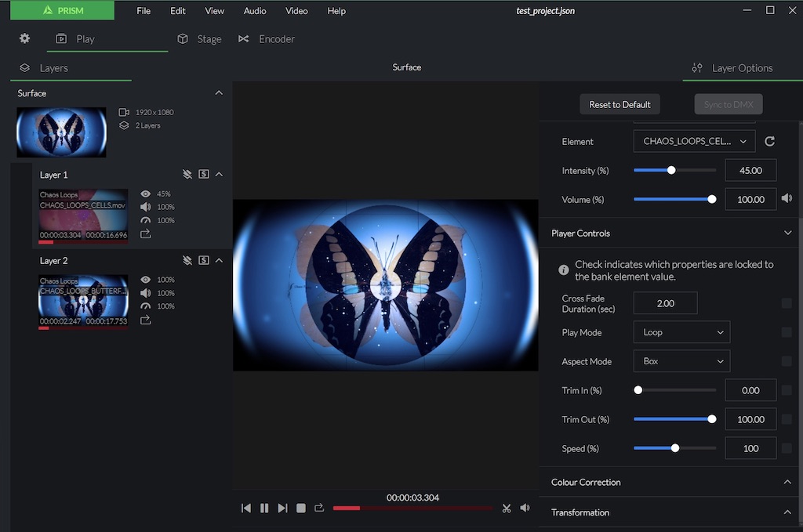803x532 pixels.
Task: Open the Aspect Mode Box dropdown
Action: tap(681, 361)
